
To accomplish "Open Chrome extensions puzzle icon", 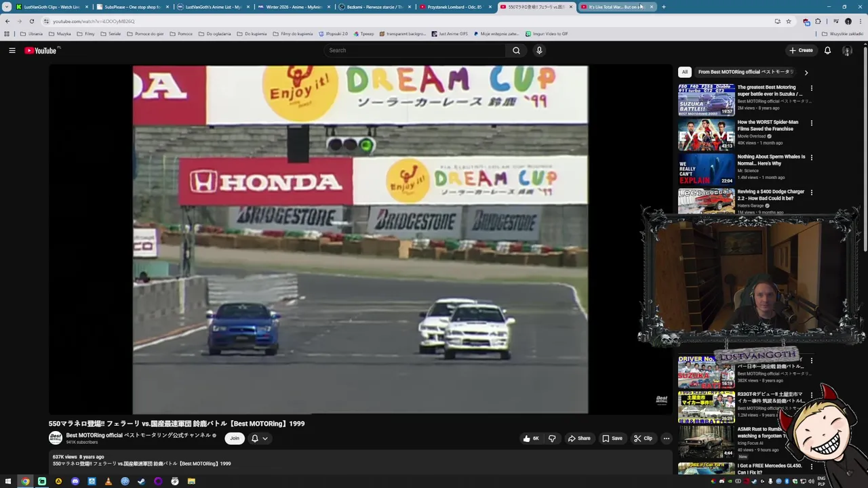I will (x=817, y=21).
